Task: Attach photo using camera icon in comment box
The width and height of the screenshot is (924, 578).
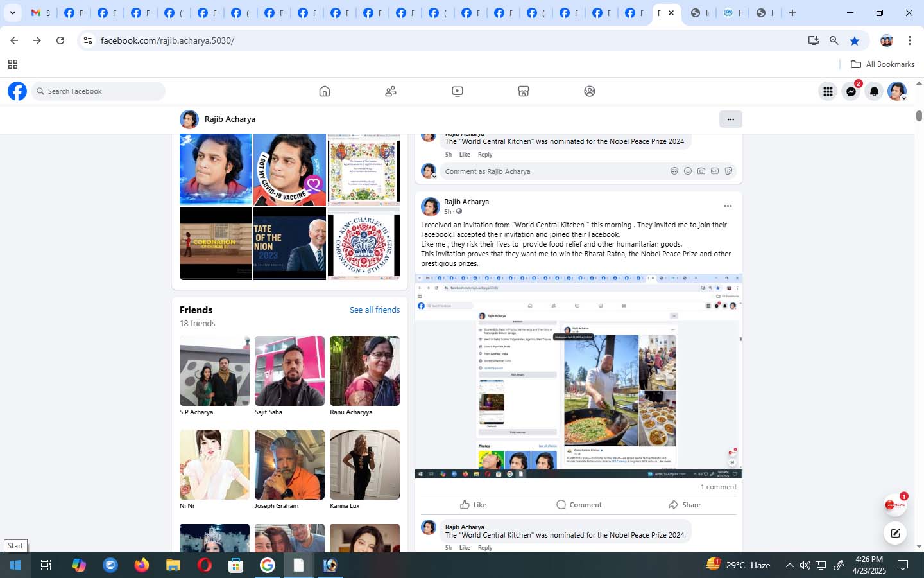Action: 701,171
